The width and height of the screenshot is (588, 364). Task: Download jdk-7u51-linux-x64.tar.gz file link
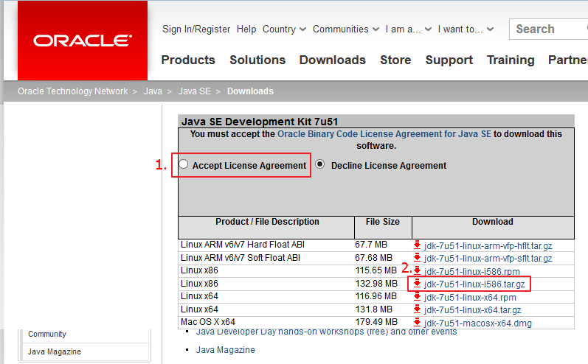pyautogui.click(x=472, y=310)
